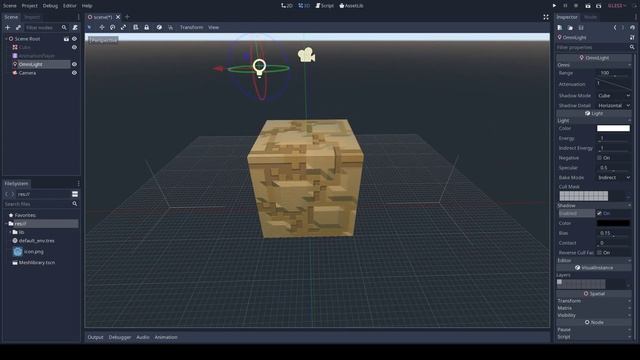This screenshot has height=360, width=640.
Task: Click the black shadow Color swatch
Action: click(613, 223)
